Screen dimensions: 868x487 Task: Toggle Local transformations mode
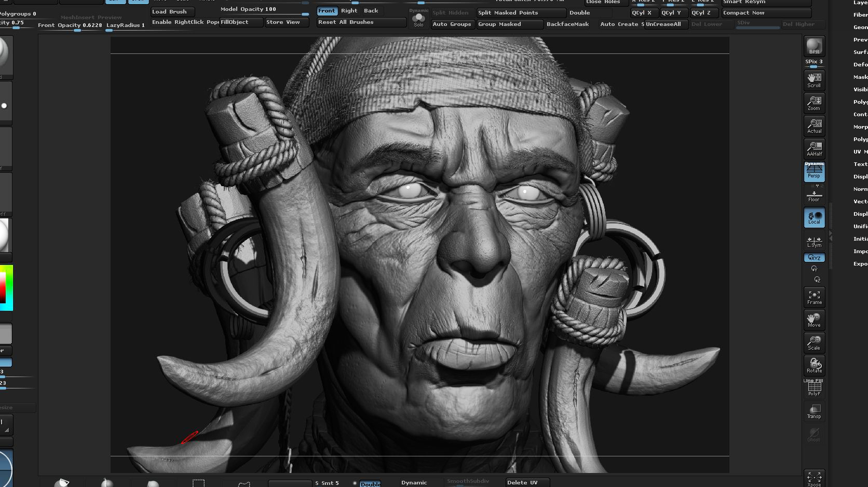[814, 217]
